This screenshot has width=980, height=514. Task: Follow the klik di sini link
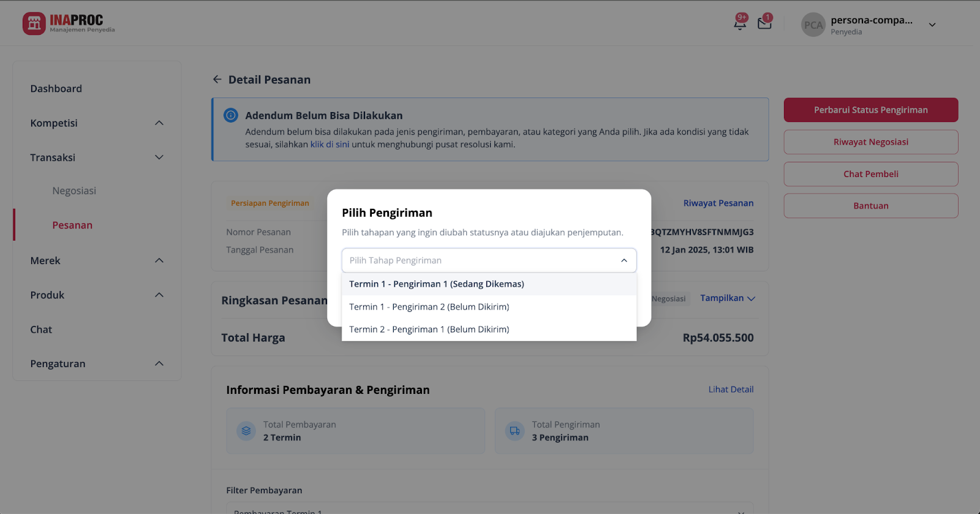pos(330,145)
